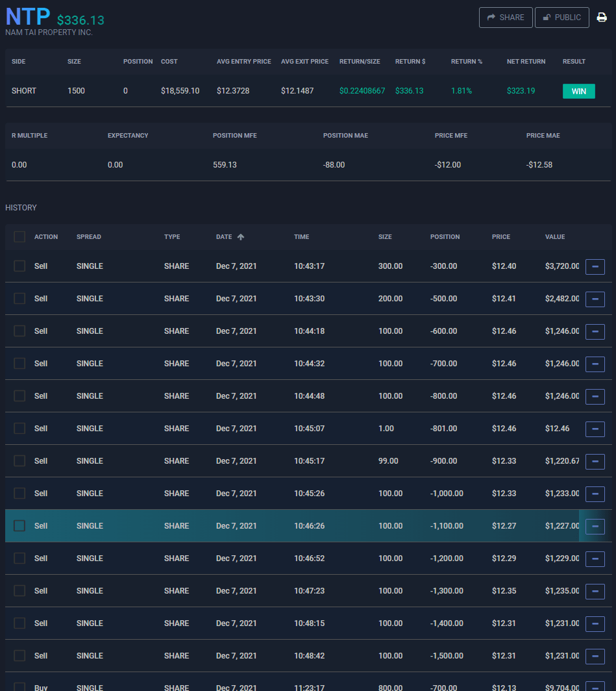Remove the 10:46:26 execution with minus icon

(595, 526)
